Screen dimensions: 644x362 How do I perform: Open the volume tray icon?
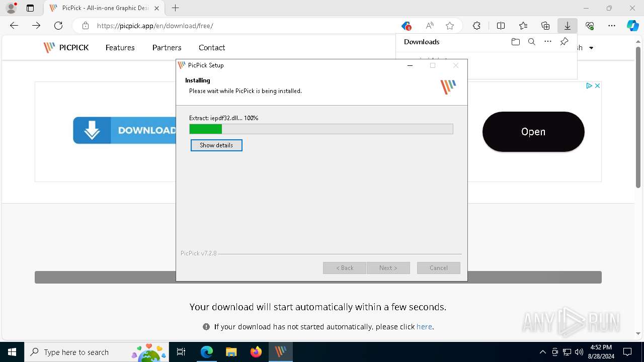(x=579, y=352)
